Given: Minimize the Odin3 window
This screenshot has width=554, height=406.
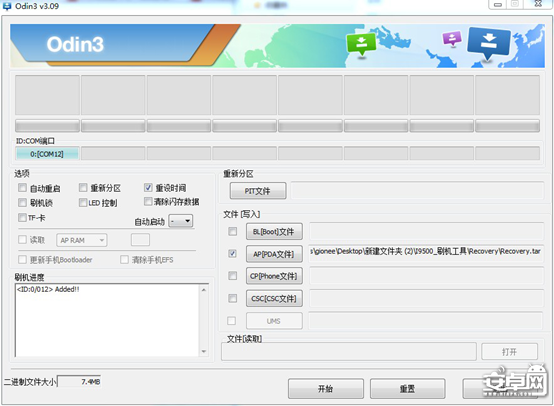Looking at the screenshot, I should click(498, 5).
